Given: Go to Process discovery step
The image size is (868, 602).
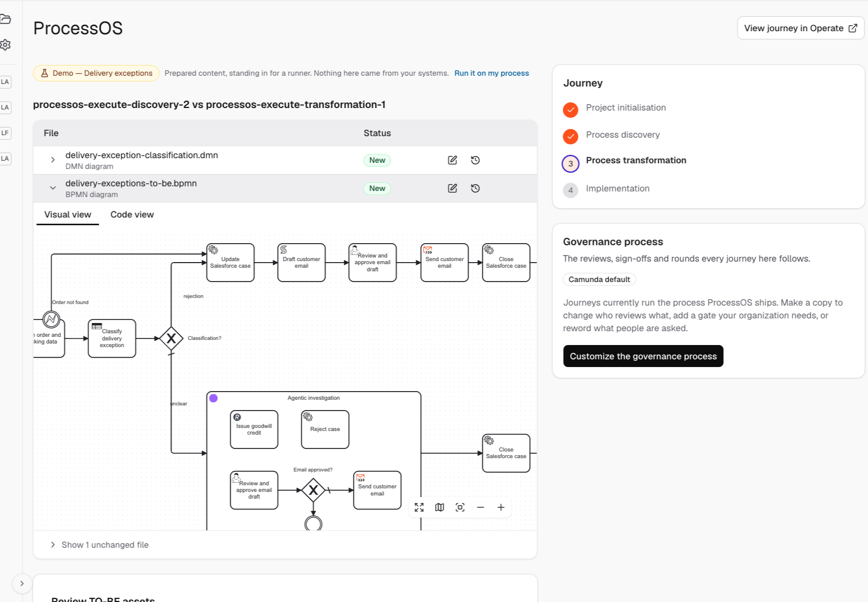Looking at the screenshot, I should pos(622,135).
